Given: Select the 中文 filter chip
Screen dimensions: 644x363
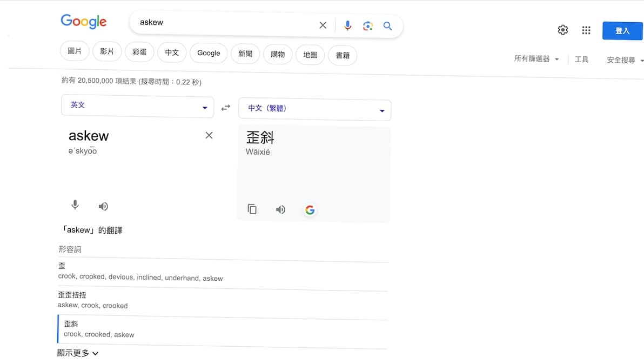Looking at the screenshot, I should (x=172, y=52).
